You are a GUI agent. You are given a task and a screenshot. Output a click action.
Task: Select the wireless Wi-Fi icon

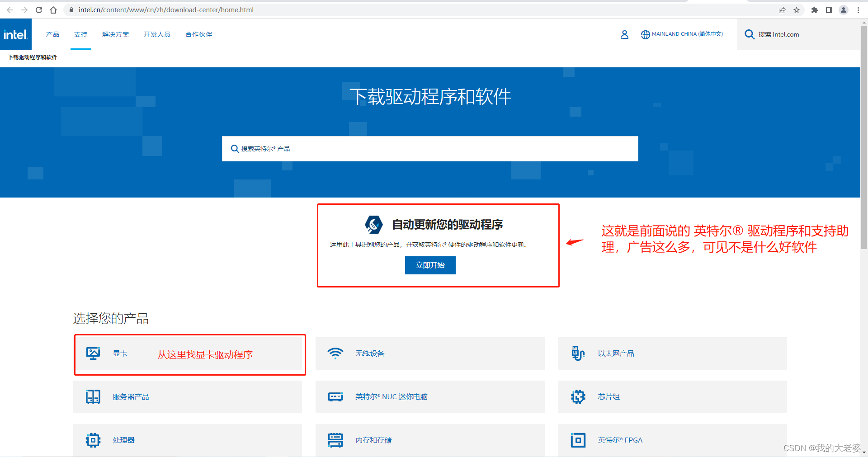tap(335, 353)
